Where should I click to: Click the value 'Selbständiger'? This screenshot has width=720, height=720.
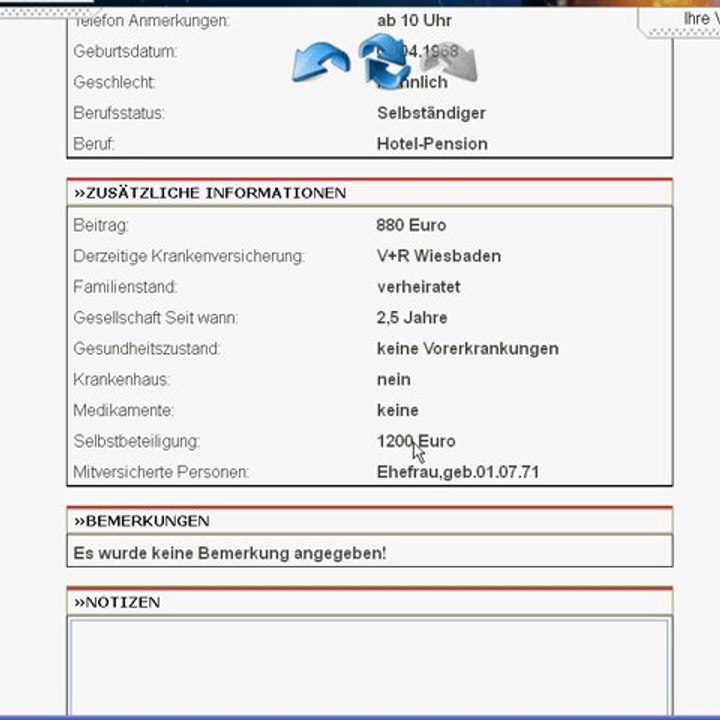pos(431,113)
